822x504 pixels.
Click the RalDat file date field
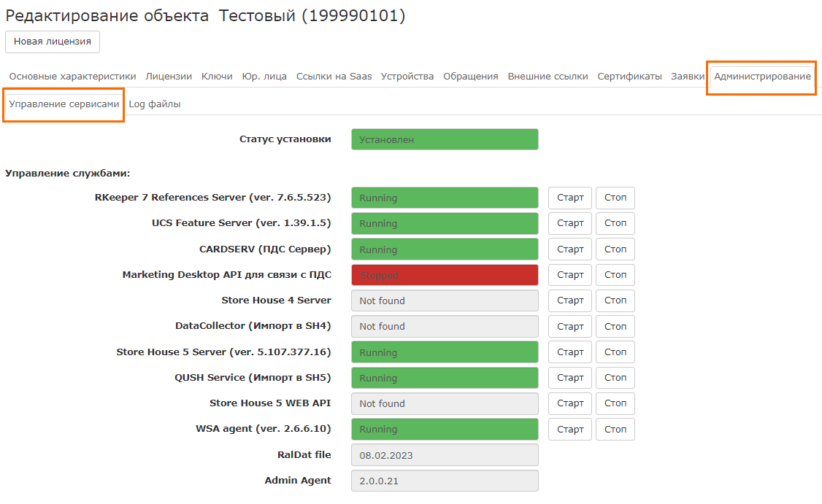[445, 455]
